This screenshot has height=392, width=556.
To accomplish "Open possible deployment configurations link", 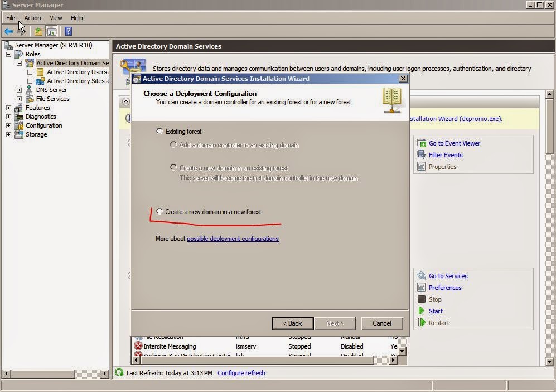I will pyautogui.click(x=233, y=239).
